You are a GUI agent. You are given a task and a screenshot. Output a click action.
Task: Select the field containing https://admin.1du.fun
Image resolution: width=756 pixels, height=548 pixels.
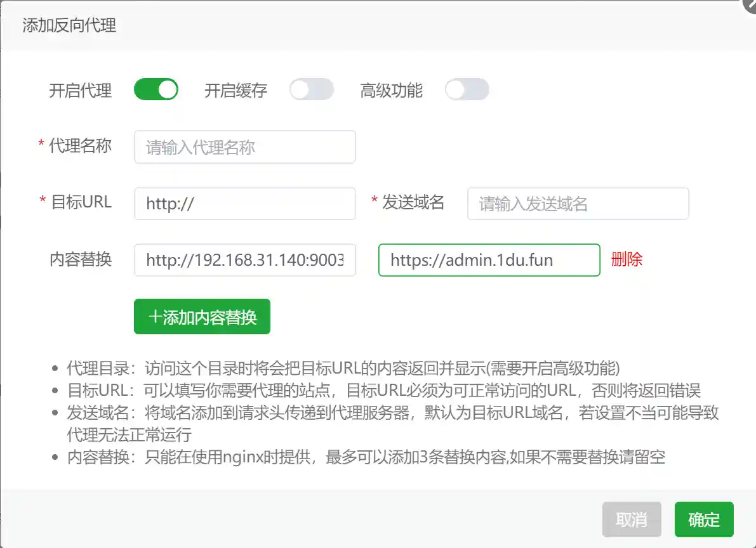click(489, 260)
